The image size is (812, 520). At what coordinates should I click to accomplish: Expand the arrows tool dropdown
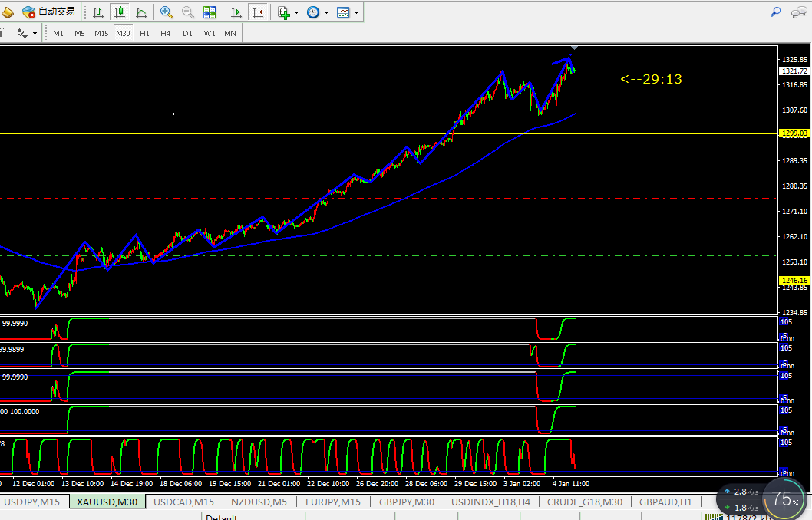pos(35,33)
